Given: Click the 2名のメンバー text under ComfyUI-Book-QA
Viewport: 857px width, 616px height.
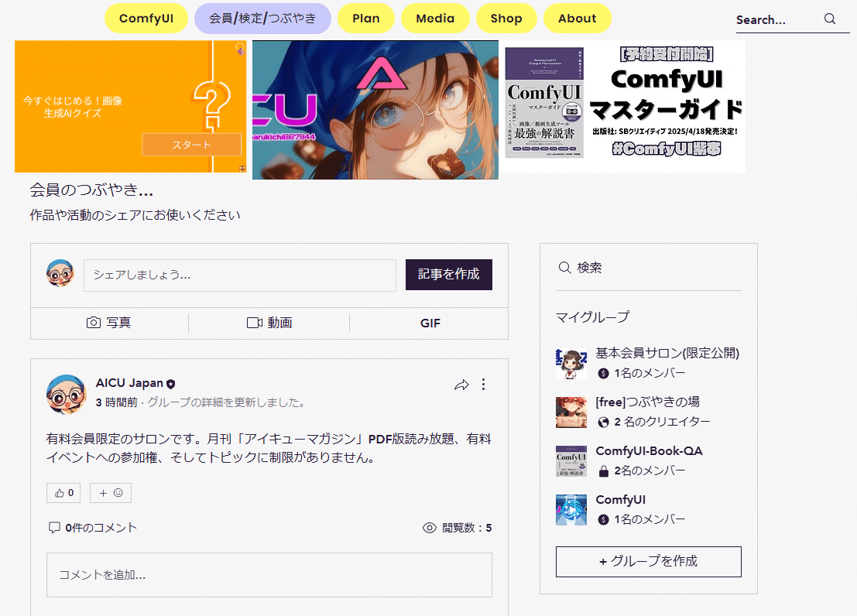Looking at the screenshot, I should click(x=650, y=471).
